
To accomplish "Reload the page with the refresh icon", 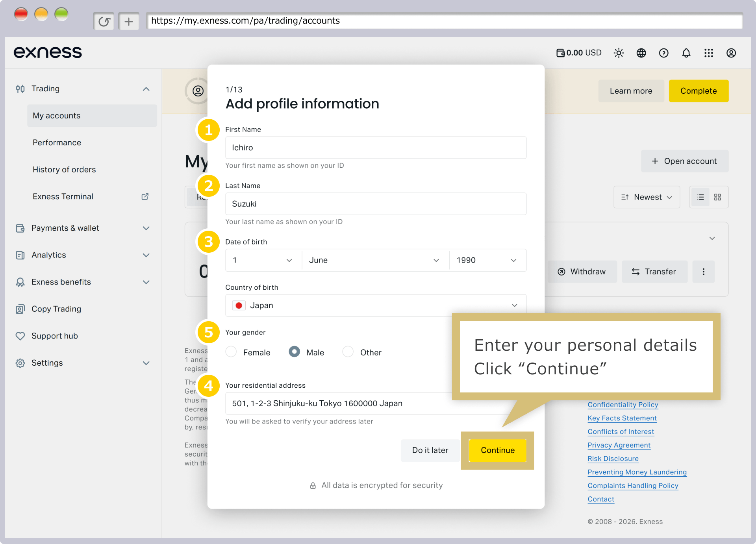I will coord(104,21).
